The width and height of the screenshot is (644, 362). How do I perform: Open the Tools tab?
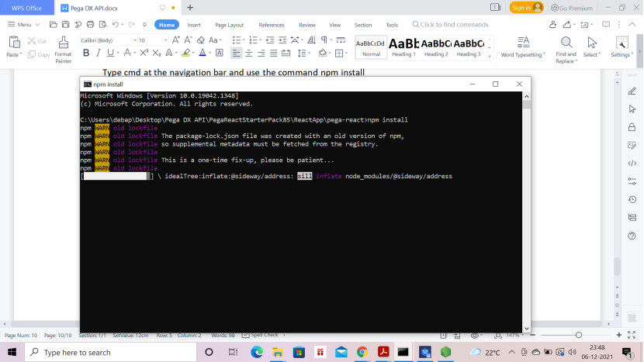tap(392, 25)
